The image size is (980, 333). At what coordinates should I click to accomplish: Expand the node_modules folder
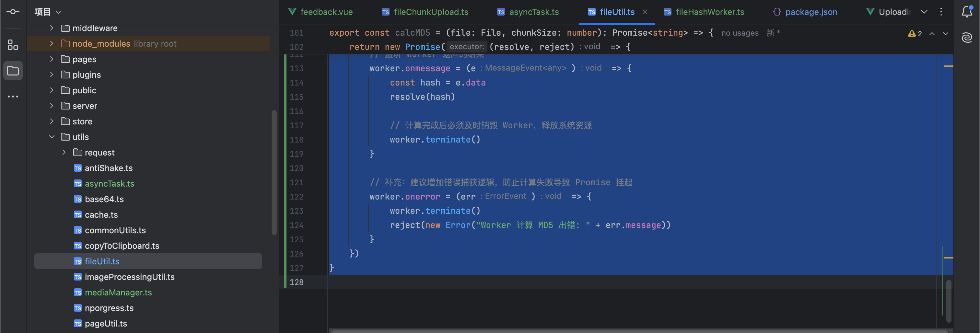coord(52,43)
